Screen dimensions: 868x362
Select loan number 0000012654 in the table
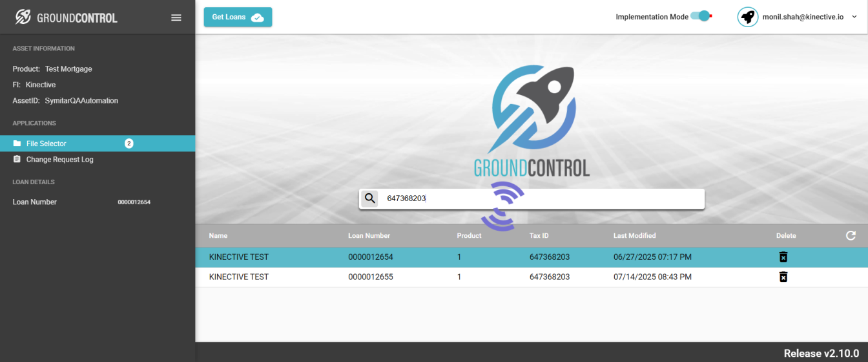(x=371, y=257)
